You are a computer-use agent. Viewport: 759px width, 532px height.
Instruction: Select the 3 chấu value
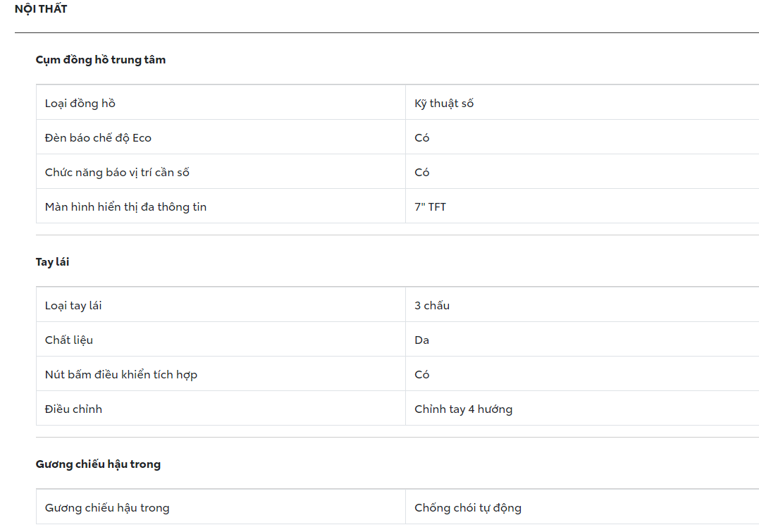(x=432, y=306)
